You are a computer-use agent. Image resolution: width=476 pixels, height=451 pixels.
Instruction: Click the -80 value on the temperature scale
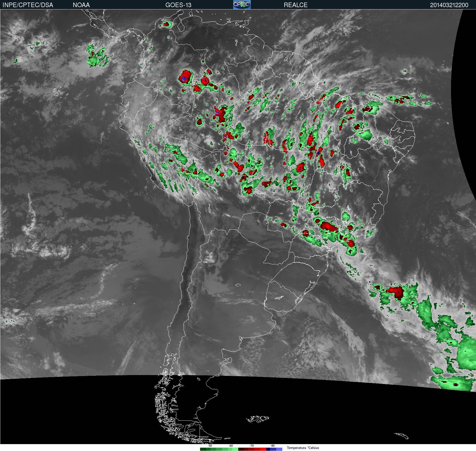coord(272,446)
